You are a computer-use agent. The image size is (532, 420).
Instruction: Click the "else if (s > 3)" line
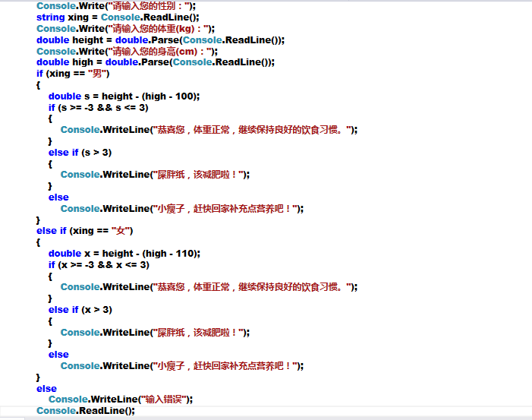pos(80,153)
